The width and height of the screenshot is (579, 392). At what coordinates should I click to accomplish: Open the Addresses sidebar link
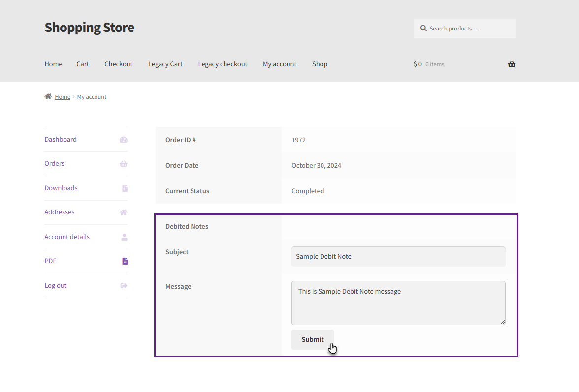[x=60, y=212]
